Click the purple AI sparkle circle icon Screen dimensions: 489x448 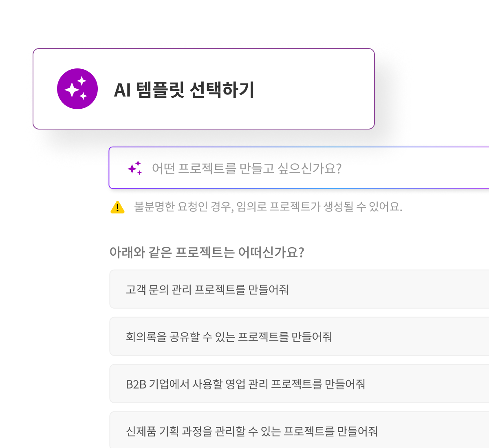click(x=77, y=89)
